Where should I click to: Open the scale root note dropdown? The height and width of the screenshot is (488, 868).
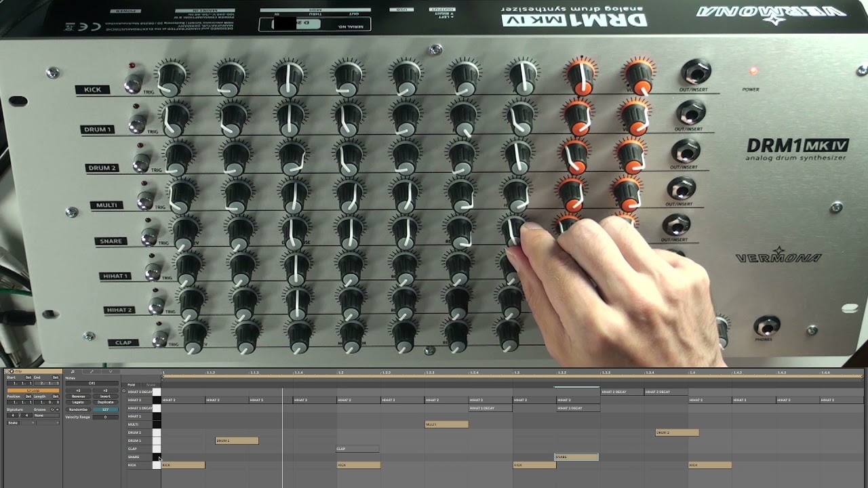pyautogui.click(x=28, y=423)
